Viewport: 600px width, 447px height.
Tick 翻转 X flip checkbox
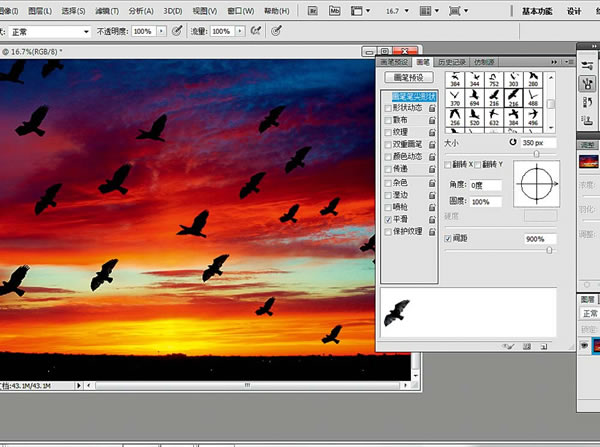(447, 165)
